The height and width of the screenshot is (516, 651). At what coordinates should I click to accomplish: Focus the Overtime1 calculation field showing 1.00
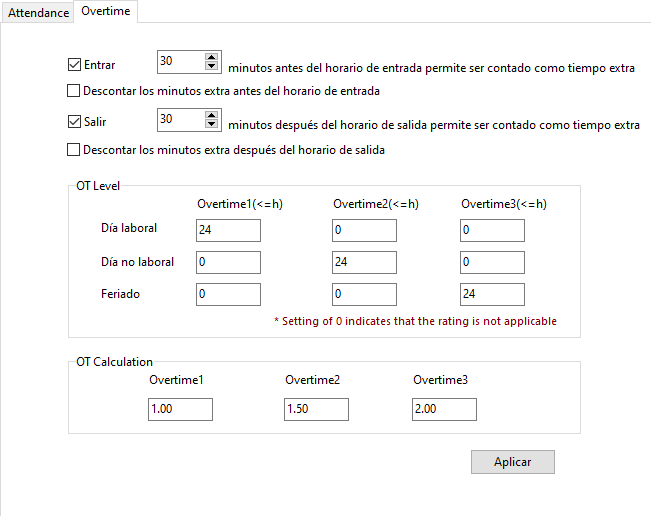click(180, 409)
